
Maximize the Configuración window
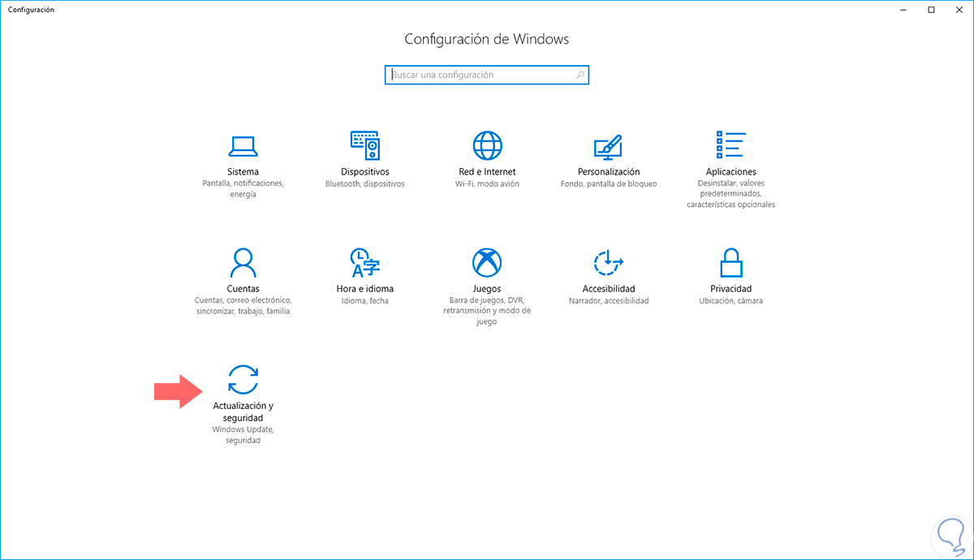click(931, 9)
